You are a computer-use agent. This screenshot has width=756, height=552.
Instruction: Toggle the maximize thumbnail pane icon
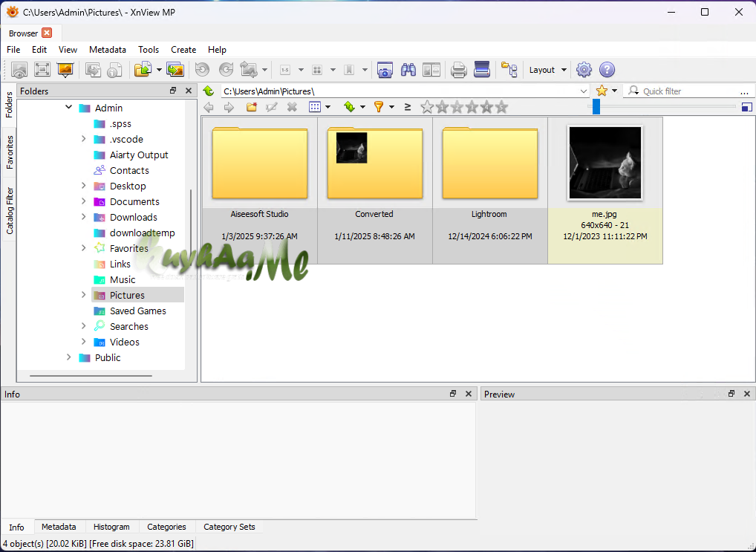pyautogui.click(x=747, y=107)
